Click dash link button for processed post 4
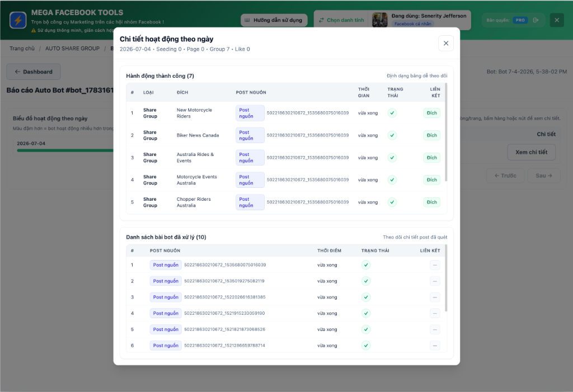The width and height of the screenshot is (573, 392). point(435,313)
